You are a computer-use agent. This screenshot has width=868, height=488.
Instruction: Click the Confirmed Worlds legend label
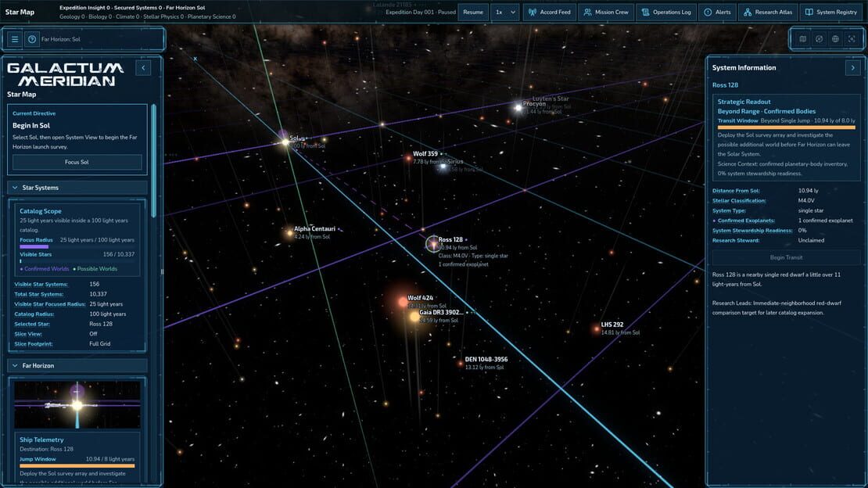click(46, 269)
